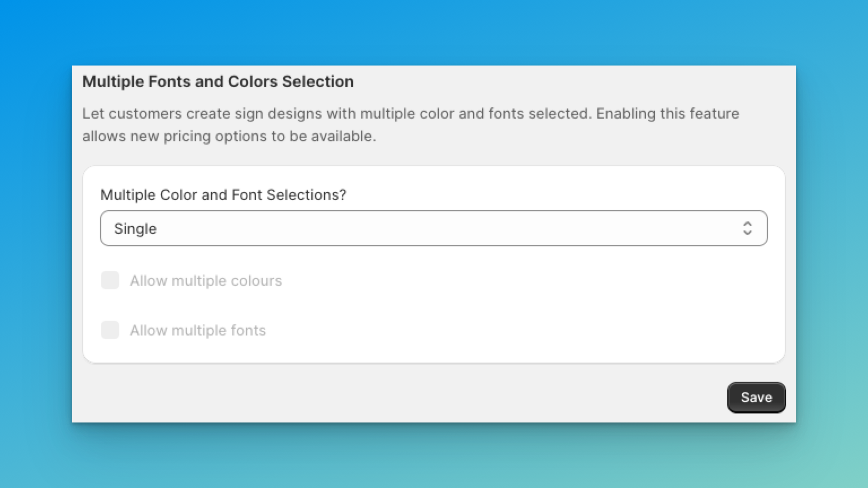Open the Multiple Color and Font Selections dropdown
The image size is (868, 488).
(x=433, y=228)
